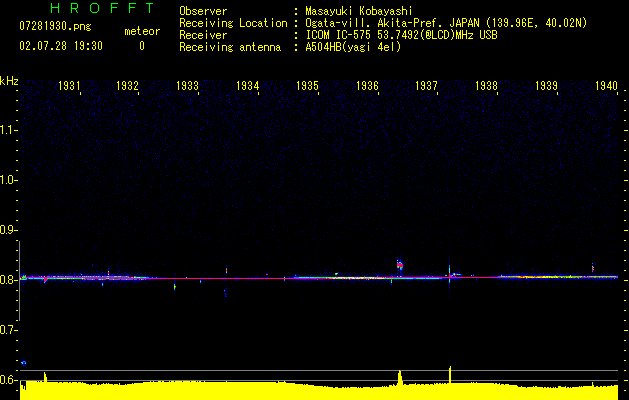Viewport: 629px width, 400px height.
Task: Click the Receiving antenna label
Action: (230, 47)
